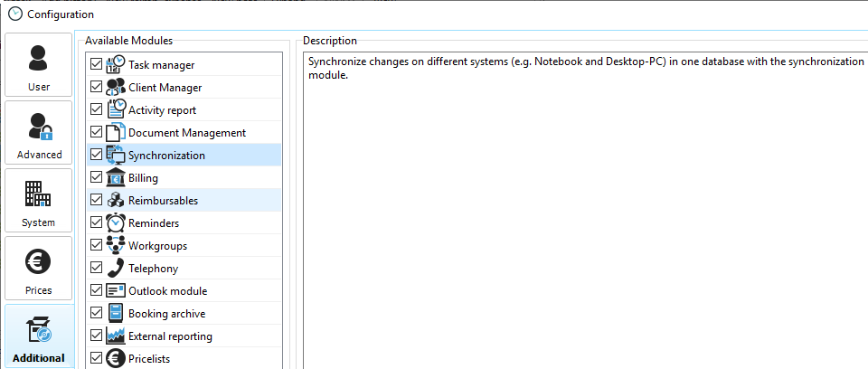Select the Client Manager people icon

pyautogui.click(x=116, y=88)
